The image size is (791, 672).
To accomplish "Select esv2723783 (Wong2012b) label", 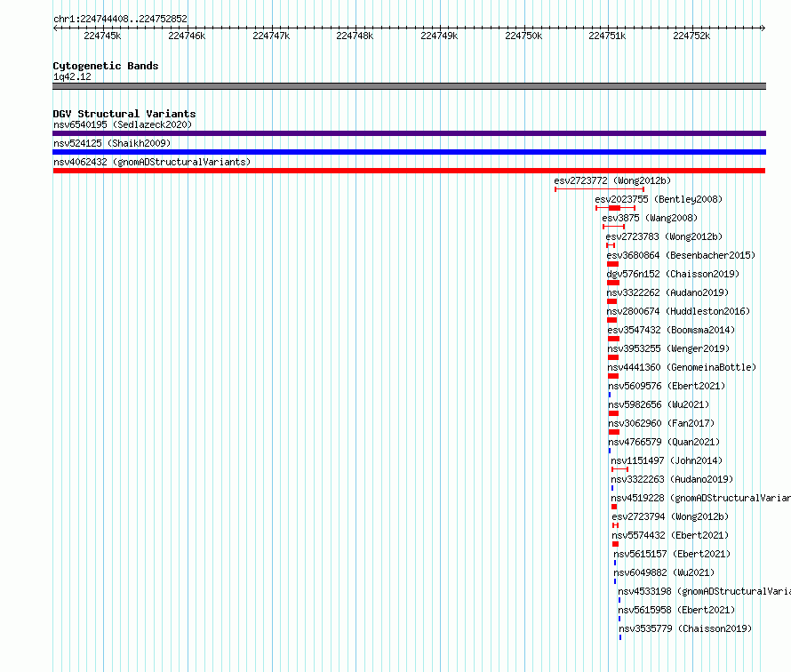I will click(x=664, y=236).
